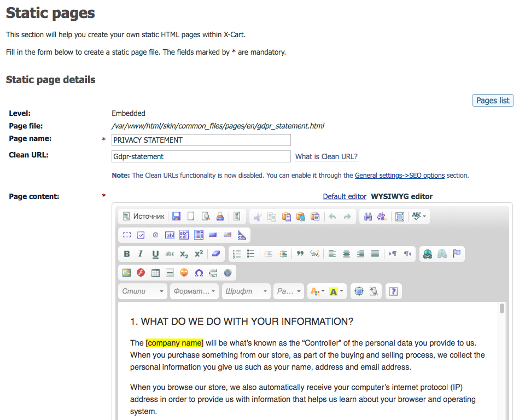Click the Copy icon
This screenshot has width=525, height=420.
(272, 217)
